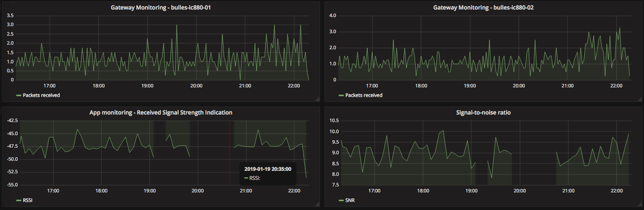The height and width of the screenshot is (210, 644).
Task: Click color swatch of Packets received in bulles-ic880-01
Action: (19, 95)
